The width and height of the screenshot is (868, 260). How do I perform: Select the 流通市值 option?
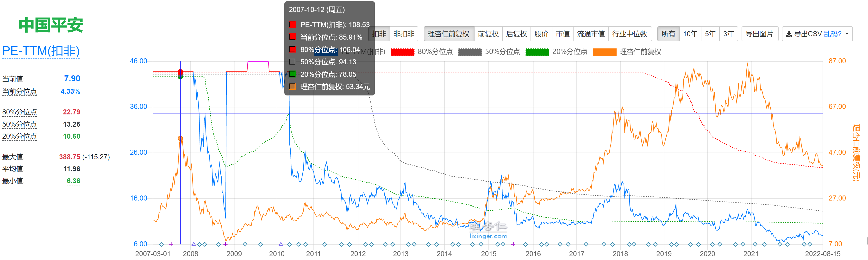click(x=591, y=34)
